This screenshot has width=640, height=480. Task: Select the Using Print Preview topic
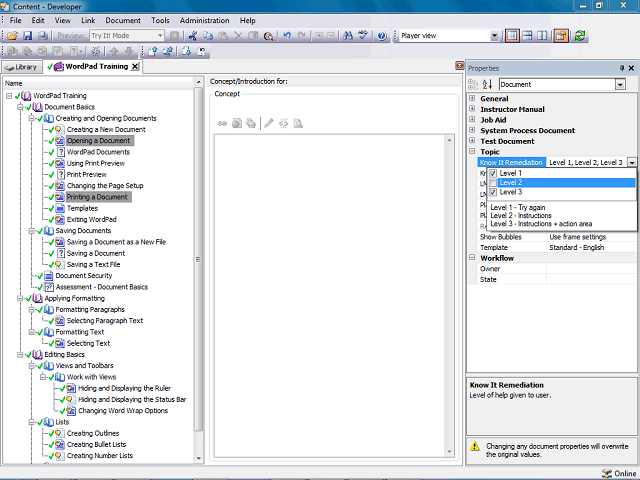pyautogui.click(x=96, y=163)
